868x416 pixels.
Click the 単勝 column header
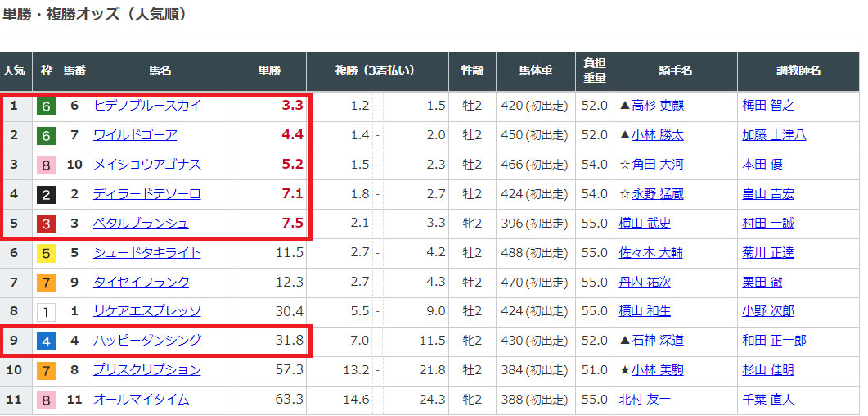[269, 71]
